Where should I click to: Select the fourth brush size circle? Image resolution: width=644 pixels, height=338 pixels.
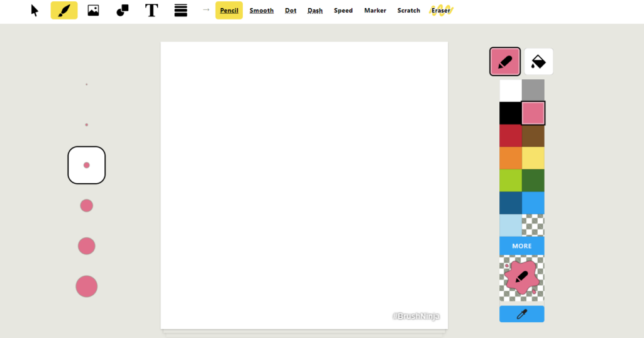coord(87,206)
